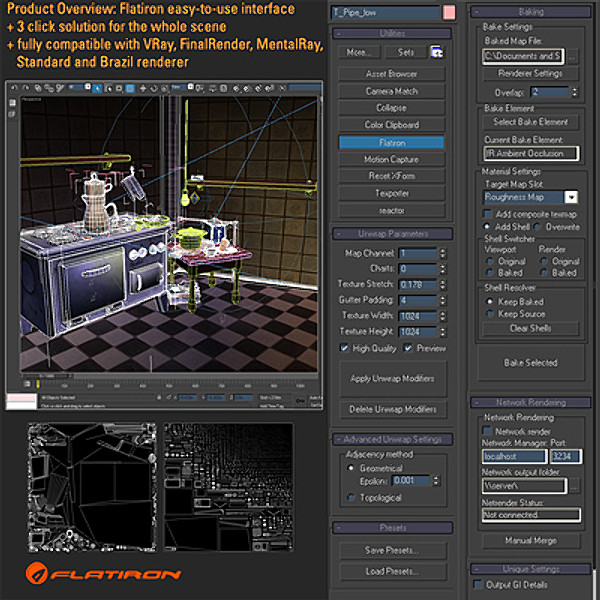Toggle the Percent Snap icon
Viewport: 600px width, 600px height.
tap(258, 89)
